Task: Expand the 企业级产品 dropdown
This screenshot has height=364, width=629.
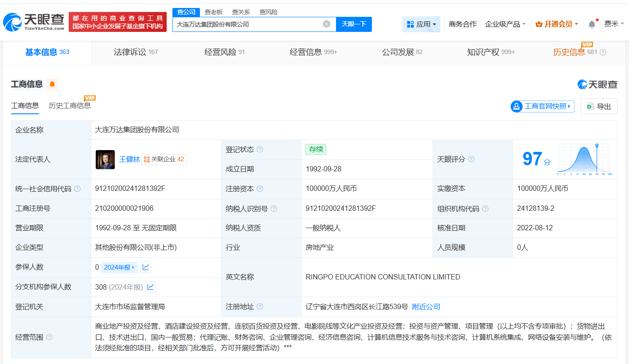Action: pyautogui.click(x=505, y=24)
